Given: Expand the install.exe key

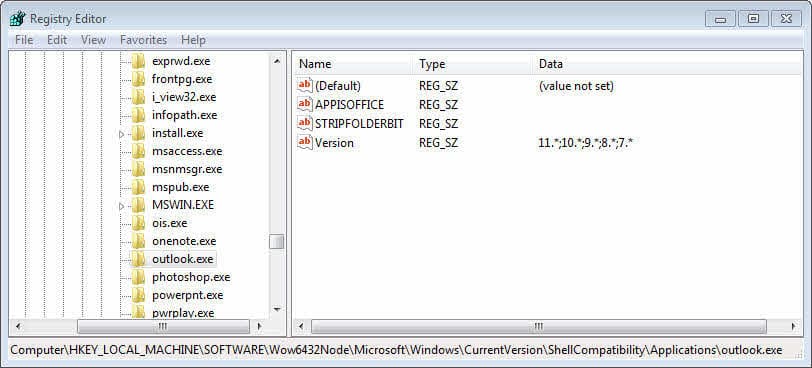Looking at the screenshot, I should pyautogui.click(x=122, y=134).
